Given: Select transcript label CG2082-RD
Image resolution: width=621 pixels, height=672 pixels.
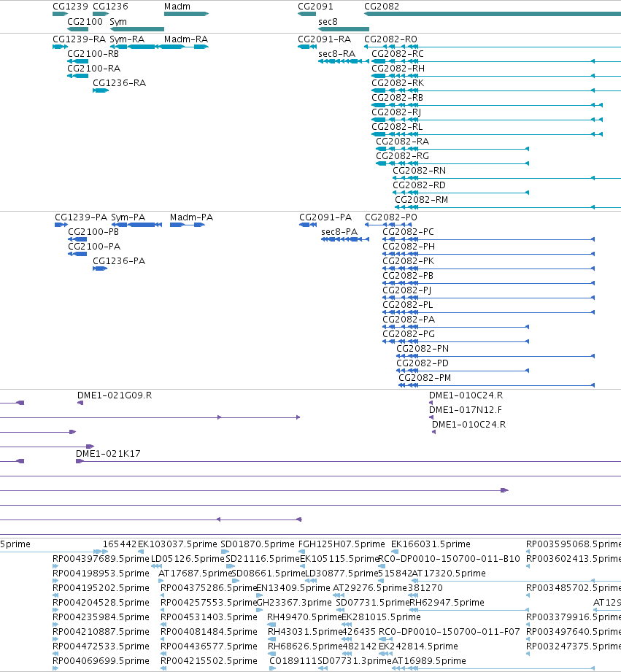Looking at the screenshot, I should point(419,185).
